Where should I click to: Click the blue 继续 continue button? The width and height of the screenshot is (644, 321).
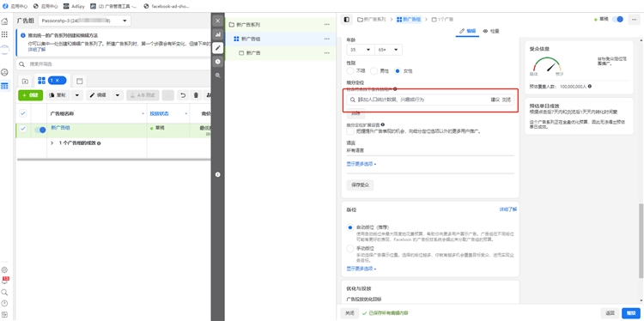point(631,312)
